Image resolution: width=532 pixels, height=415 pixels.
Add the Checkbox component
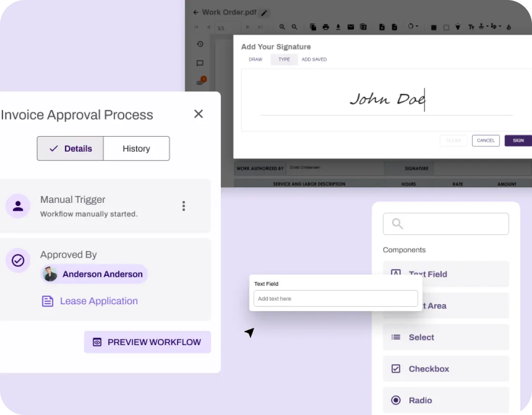[x=446, y=369]
